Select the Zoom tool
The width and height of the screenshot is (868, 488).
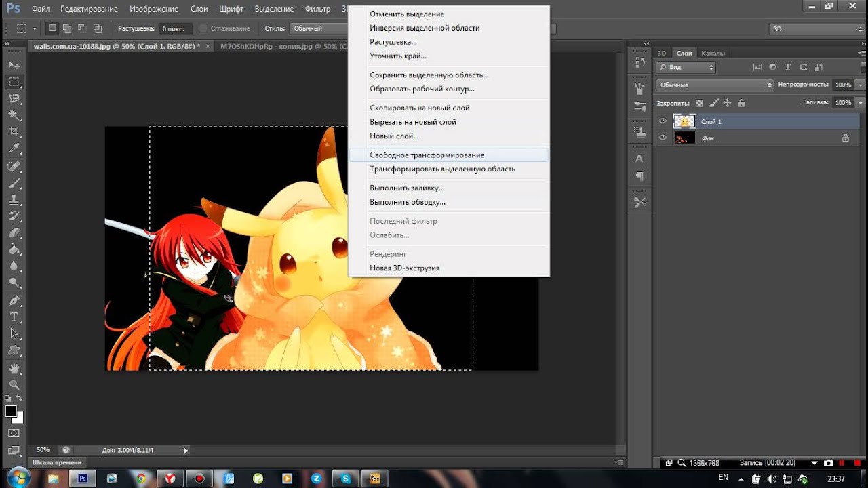click(x=14, y=385)
